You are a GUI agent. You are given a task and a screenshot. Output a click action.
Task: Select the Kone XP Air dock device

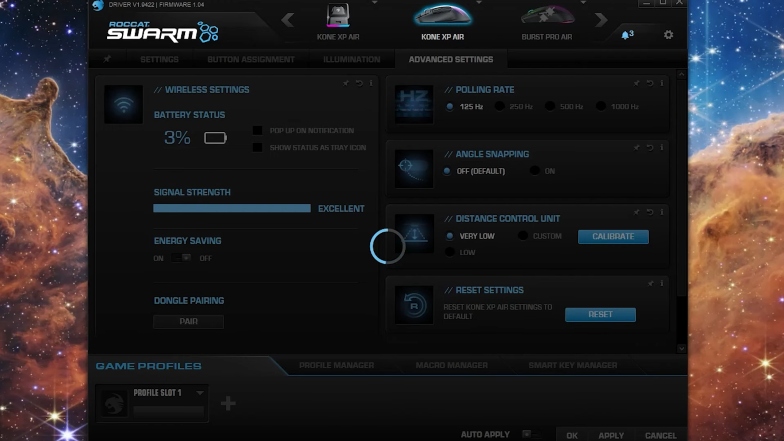338,21
